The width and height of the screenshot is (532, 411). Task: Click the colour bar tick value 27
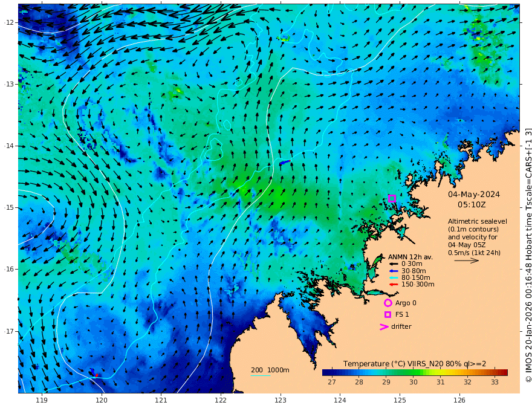click(332, 382)
